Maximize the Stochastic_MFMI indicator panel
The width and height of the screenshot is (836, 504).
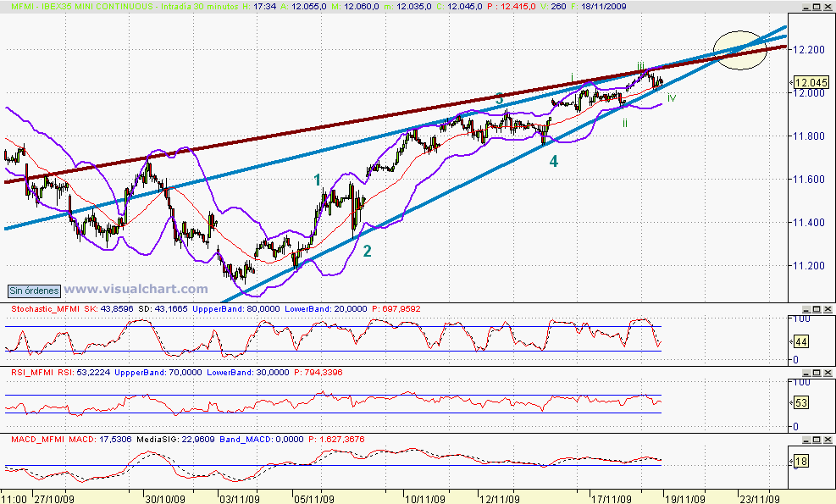click(817, 309)
